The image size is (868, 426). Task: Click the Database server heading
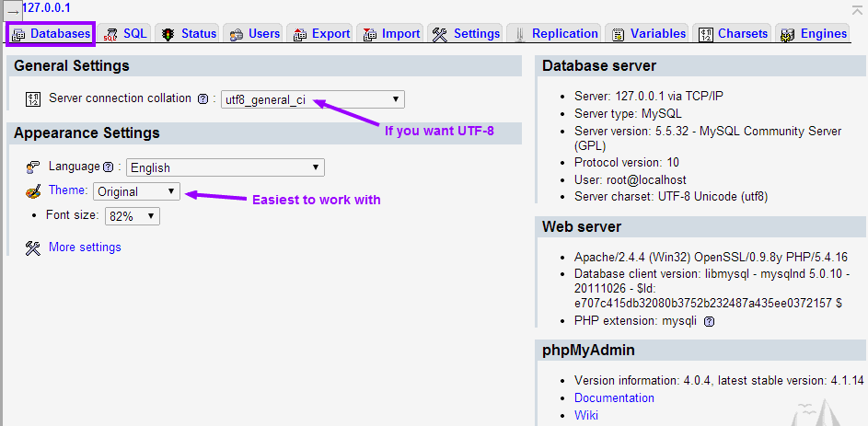[x=599, y=66]
